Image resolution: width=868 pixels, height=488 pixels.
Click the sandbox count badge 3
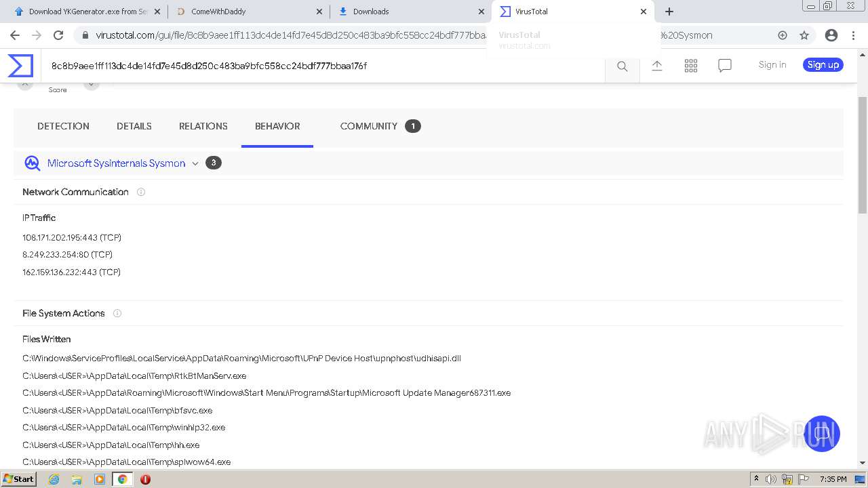click(214, 163)
